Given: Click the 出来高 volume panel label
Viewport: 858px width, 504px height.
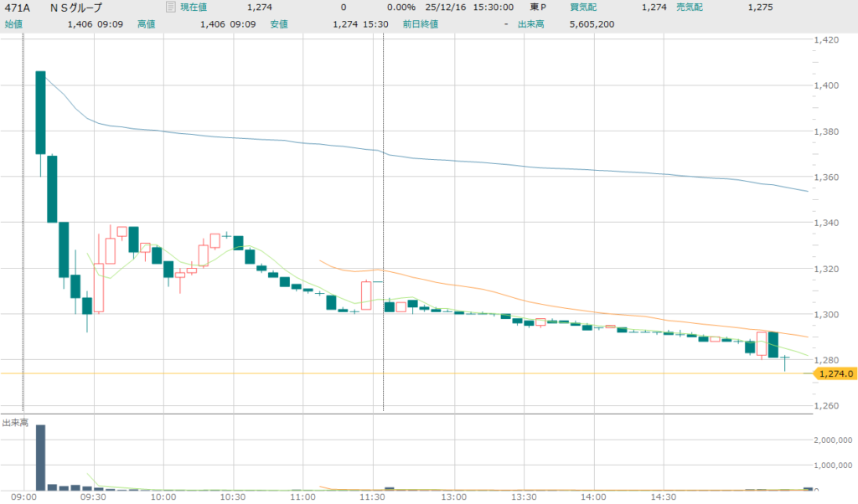Looking at the screenshot, I should (x=15, y=423).
